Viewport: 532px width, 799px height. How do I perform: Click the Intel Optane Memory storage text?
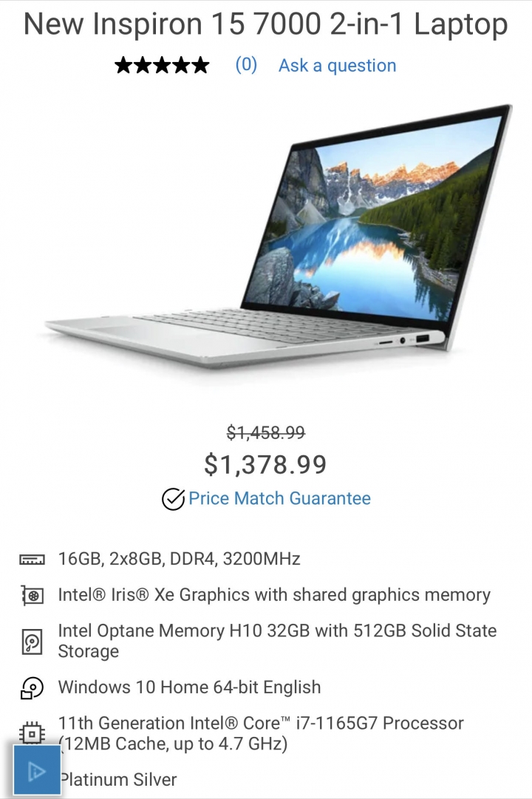277,641
